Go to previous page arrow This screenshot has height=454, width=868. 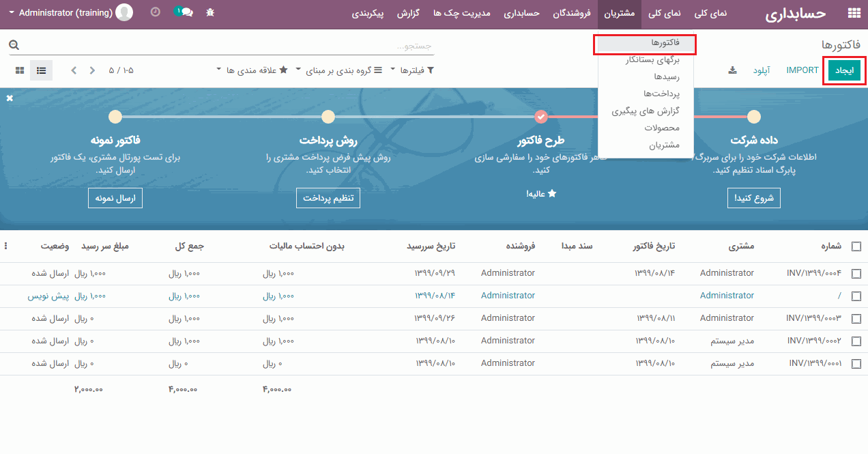point(74,70)
